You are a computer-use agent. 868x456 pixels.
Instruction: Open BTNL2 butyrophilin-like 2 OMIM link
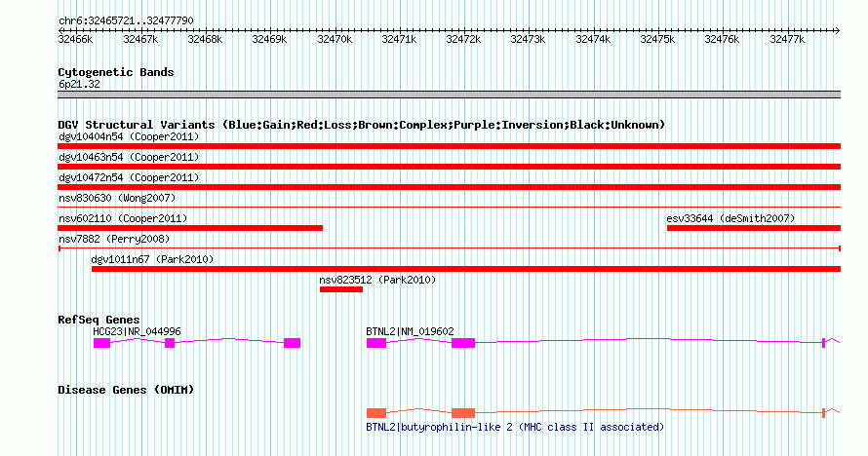[515, 428]
